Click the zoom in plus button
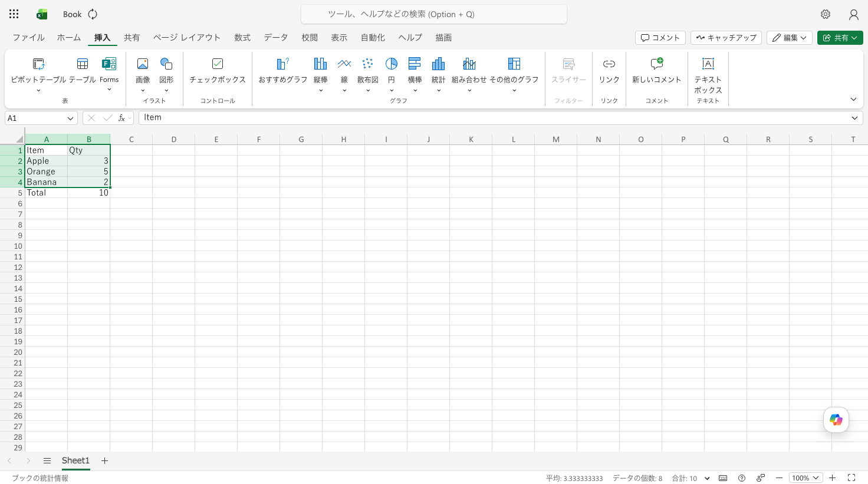868x484 pixels. pyautogui.click(x=833, y=478)
